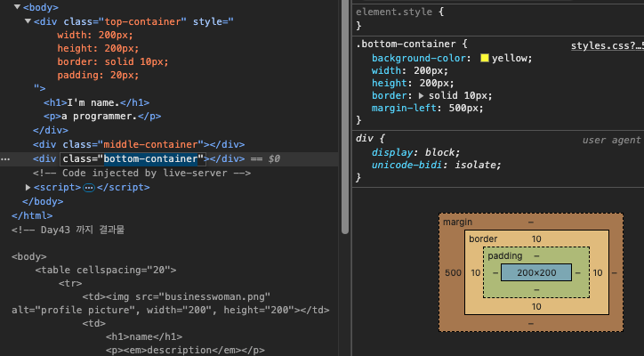Select the closing body tag line
The image size is (644, 356).
pyautogui.click(x=43, y=201)
